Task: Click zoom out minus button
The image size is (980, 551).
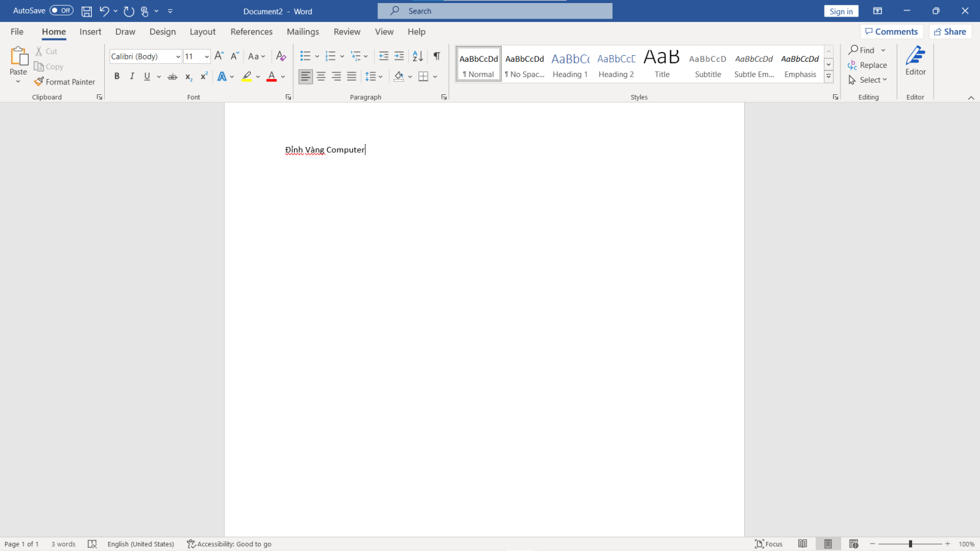Action: (x=873, y=544)
